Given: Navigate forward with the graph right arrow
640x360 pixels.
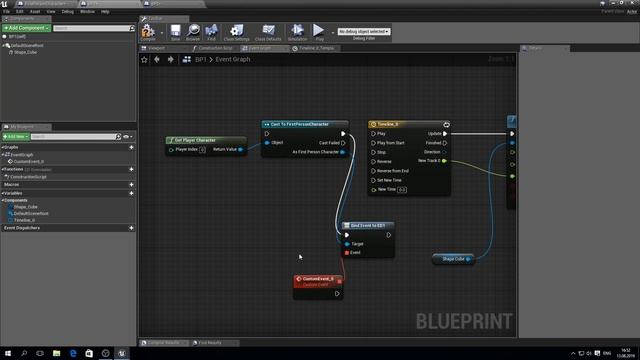Looking at the screenshot, I should pos(171,60).
